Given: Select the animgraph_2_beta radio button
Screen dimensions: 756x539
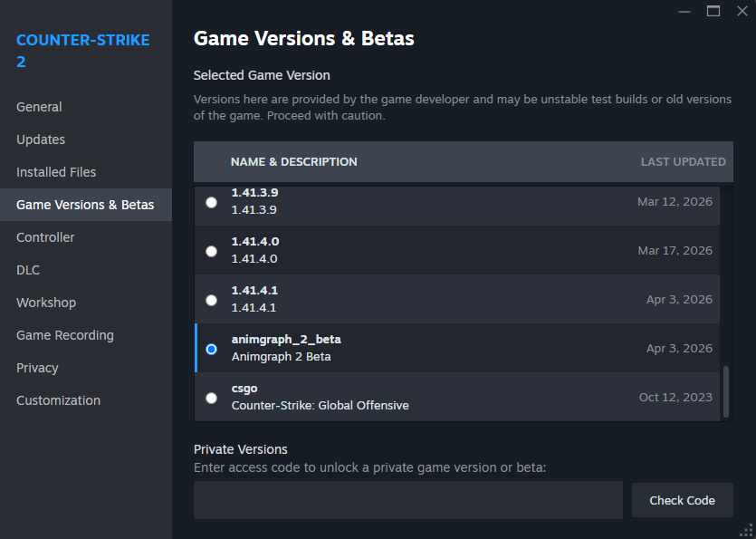Looking at the screenshot, I should tap(211, 349).
